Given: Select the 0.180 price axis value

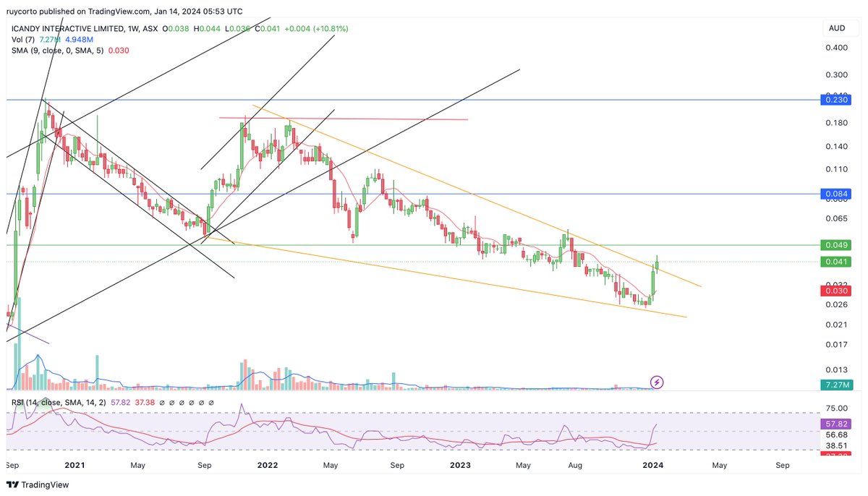Looking at the screenshot, I should pos(835,123).
